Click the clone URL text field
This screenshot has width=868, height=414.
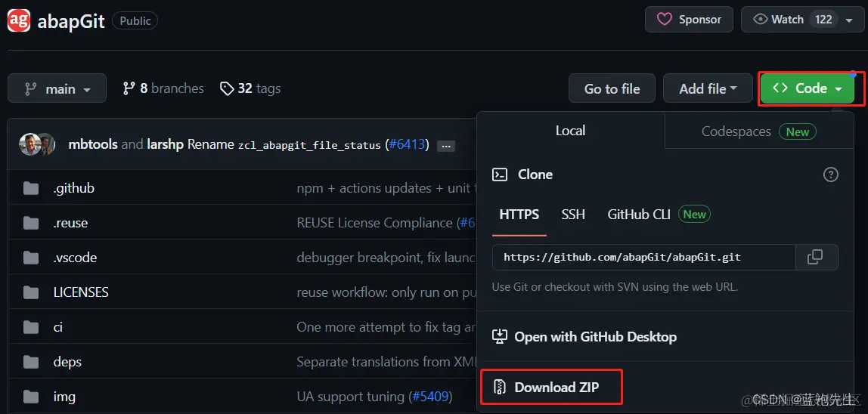643,257
